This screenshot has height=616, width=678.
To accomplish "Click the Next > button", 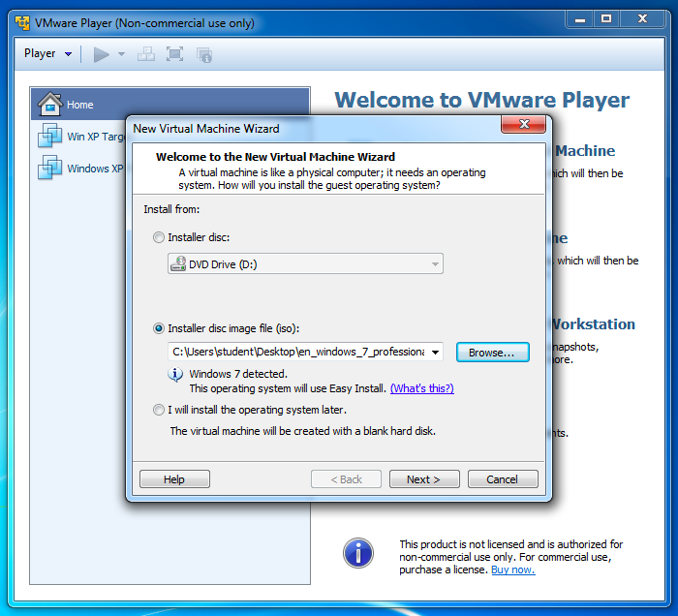I will [424, 479].
